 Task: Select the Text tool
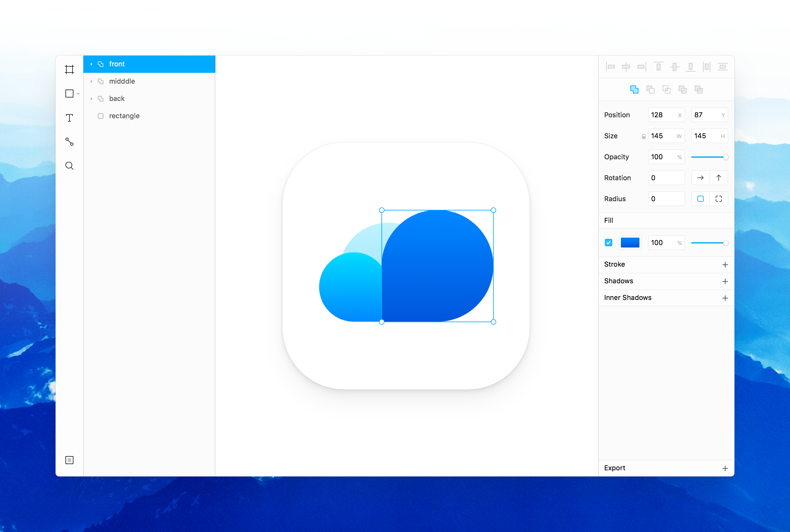click(x=69, y=118)
